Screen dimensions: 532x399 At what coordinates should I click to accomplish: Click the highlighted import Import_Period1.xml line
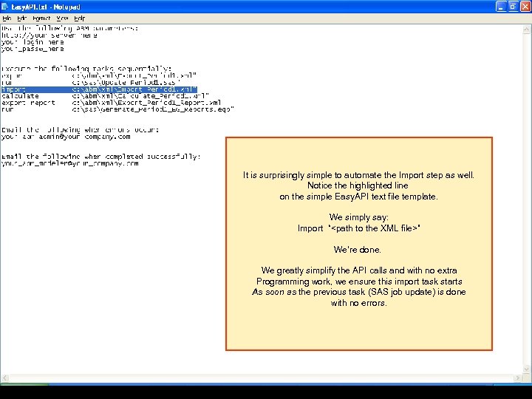pos(99,89)
